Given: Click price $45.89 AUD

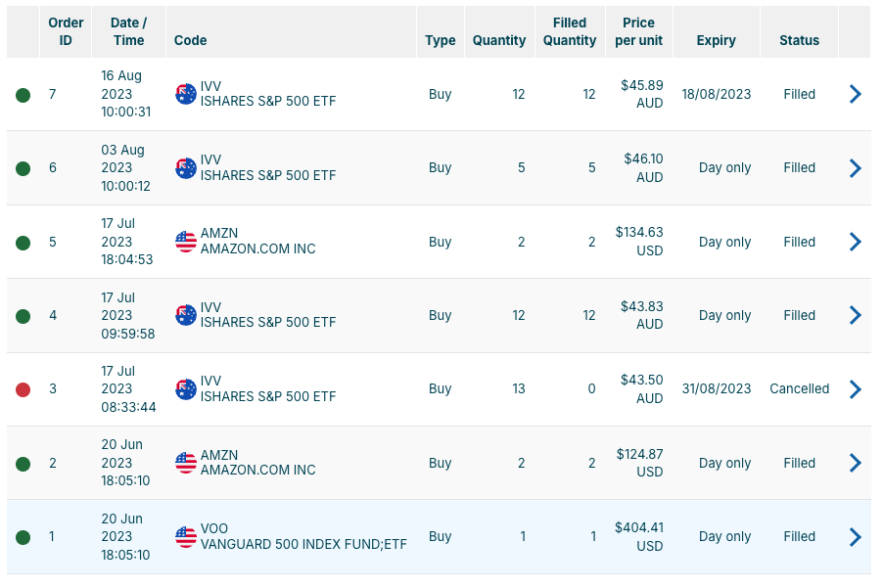Looking at the screenshot, I should [642, 94].
